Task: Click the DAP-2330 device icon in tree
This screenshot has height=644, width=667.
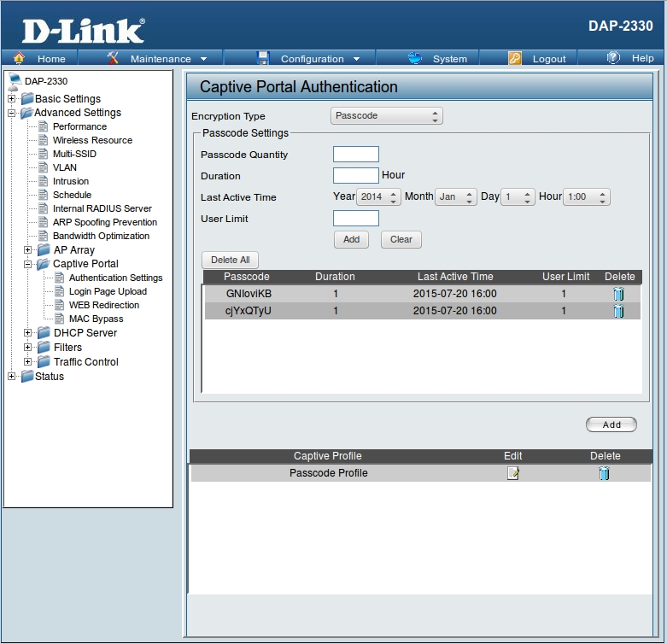Action: click(x=14, y=81)
